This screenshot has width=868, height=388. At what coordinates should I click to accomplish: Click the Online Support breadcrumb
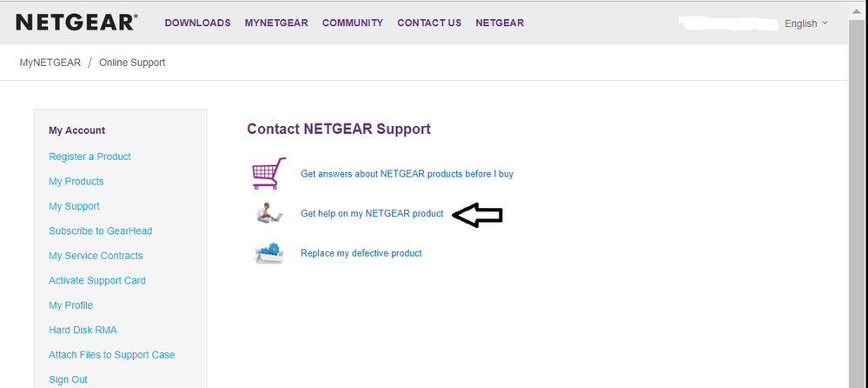click(x=132, y=63)
